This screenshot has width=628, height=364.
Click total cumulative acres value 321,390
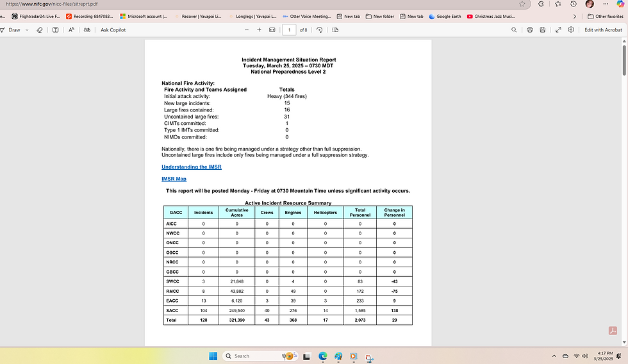[236, 320]
